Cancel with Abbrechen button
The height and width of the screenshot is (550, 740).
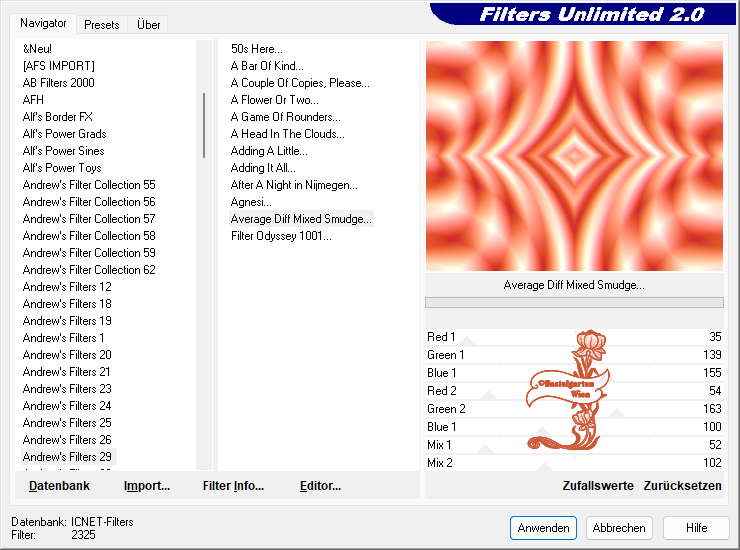(x=619, y=528)
